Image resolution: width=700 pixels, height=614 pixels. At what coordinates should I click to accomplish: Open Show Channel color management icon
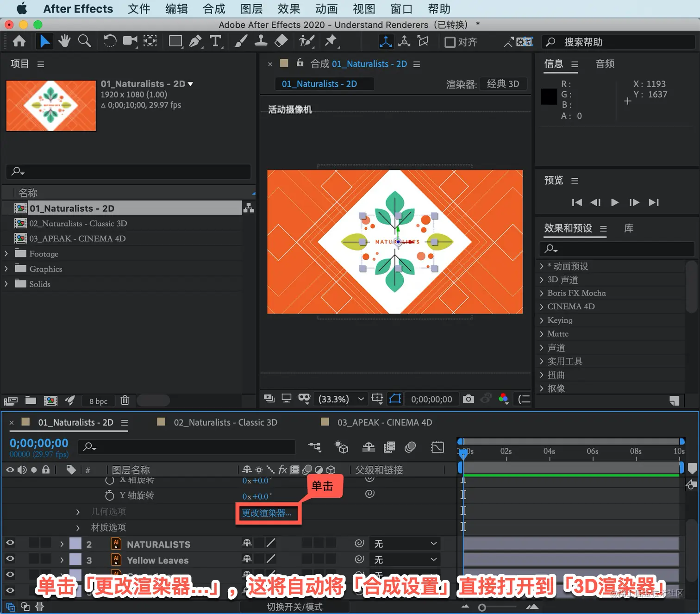click(504, 399)
